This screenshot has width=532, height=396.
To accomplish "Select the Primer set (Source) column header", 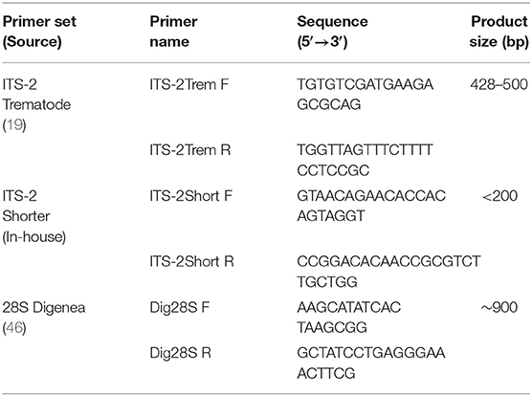I will coord(39,32).
